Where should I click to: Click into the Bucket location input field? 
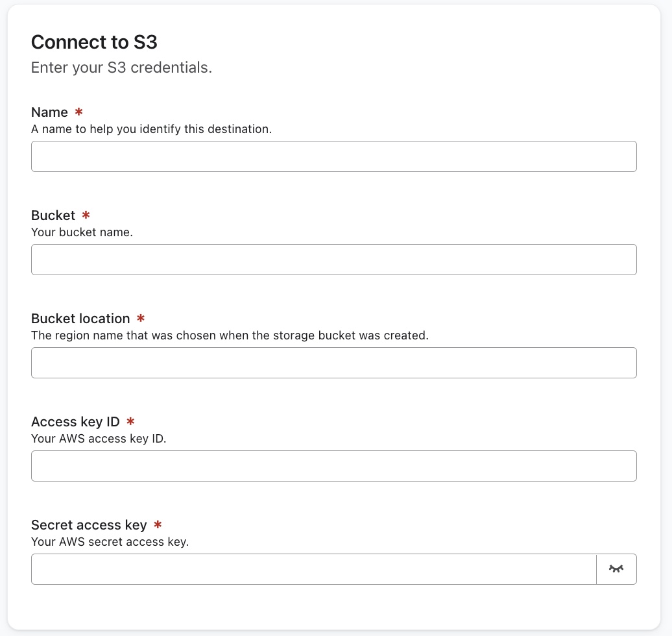(334, 362)
